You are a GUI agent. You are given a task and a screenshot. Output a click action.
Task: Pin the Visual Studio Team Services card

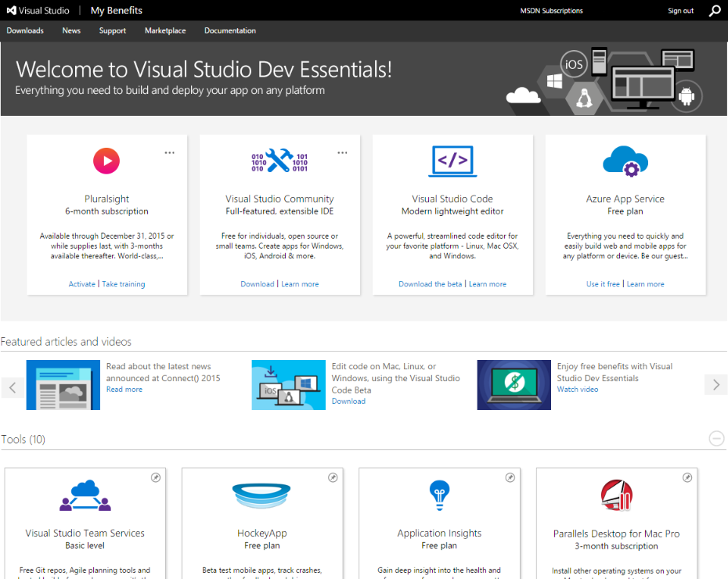point(156,477)
